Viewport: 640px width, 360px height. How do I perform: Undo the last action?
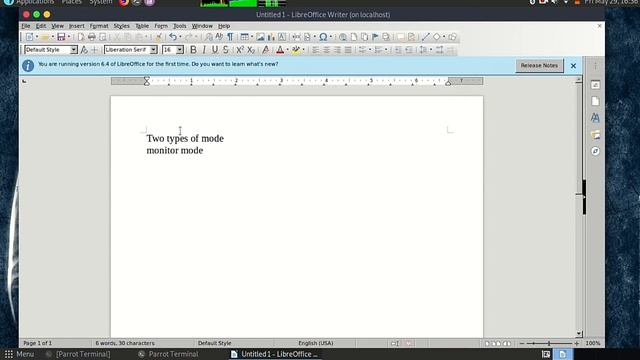(173, 37)
